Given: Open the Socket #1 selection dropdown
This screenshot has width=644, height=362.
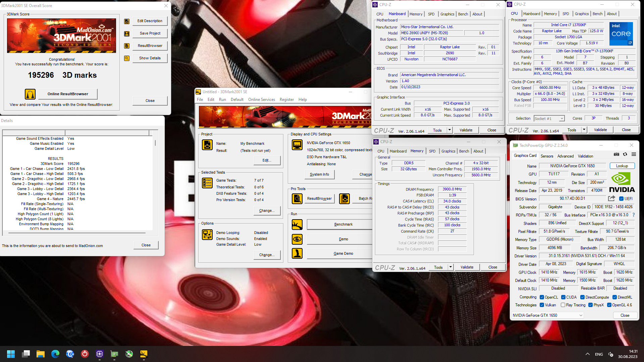Looking at the screenshot, I should [549, 119].
